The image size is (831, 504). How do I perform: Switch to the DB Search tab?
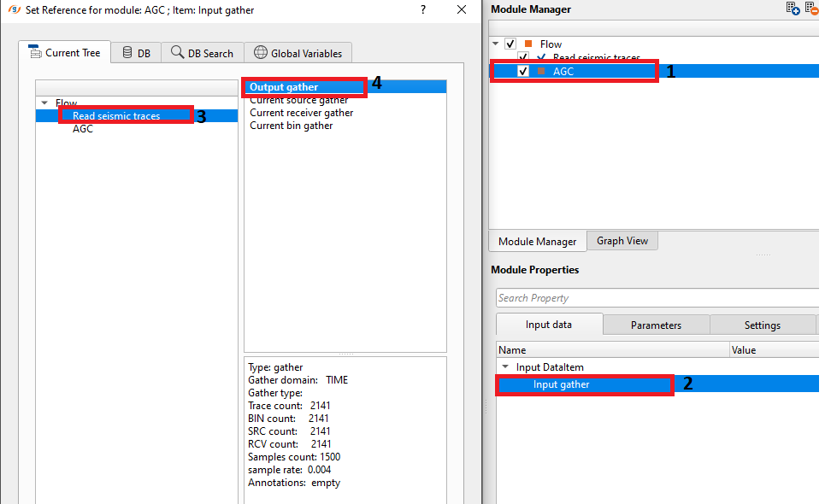coord(202,53)
